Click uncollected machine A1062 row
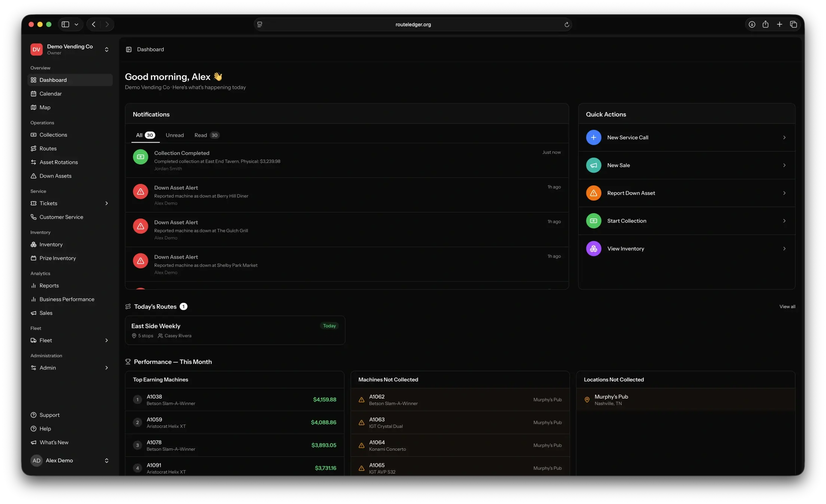This screenshot has width=826, height=504. [460, 400]
